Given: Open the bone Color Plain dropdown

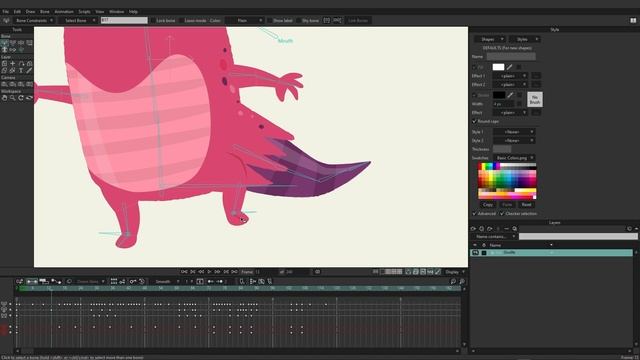Looking at the screenshot, I should click(x=244, y=20).
